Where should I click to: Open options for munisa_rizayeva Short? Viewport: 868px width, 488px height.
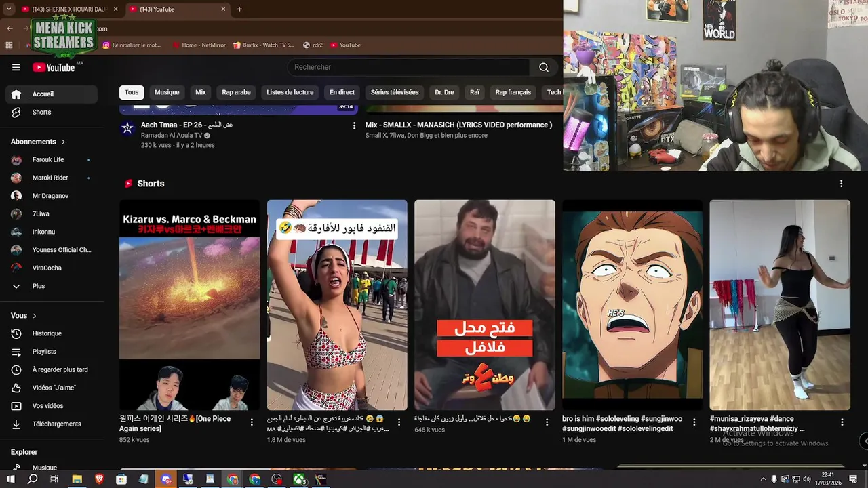[x=842, y=422]
